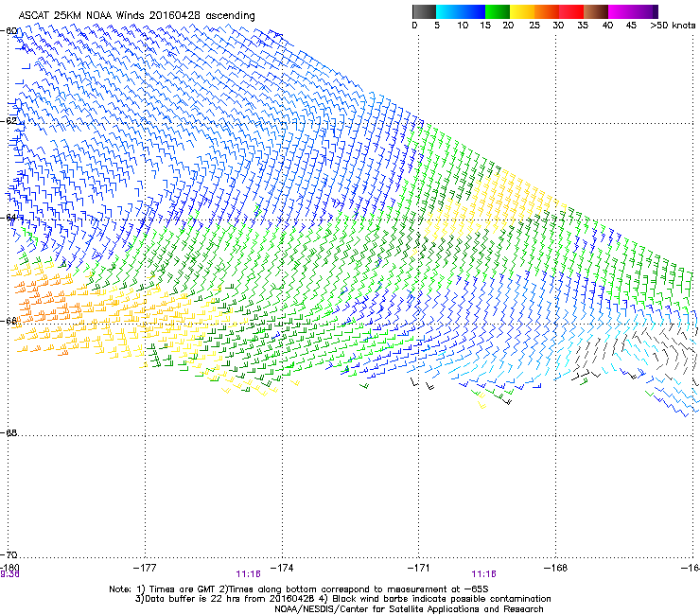
Task: Click the red 30-35 knots legend segment
Action: pyautogui.click(x=571, y=11)
